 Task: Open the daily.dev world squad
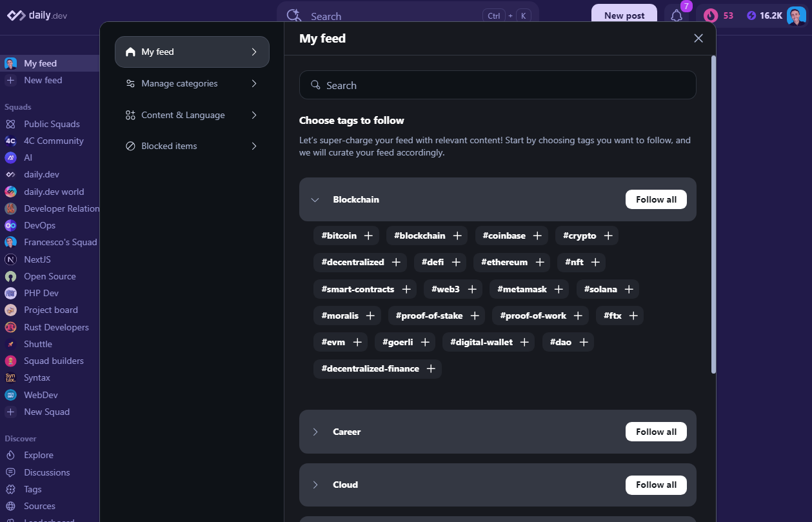tap(50, 192)
